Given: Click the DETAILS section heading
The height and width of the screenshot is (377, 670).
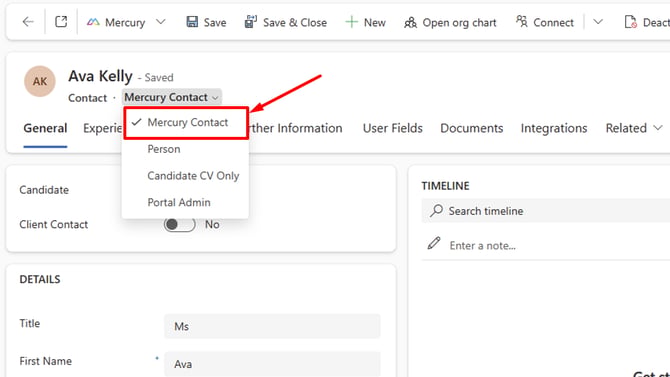Looking at the screenshot, I should (40, 280).
